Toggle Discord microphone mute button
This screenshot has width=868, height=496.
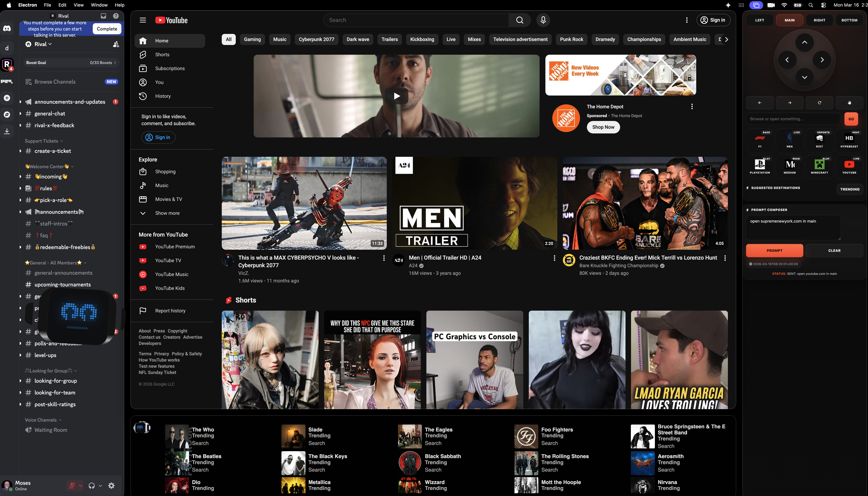coord(72,485)
